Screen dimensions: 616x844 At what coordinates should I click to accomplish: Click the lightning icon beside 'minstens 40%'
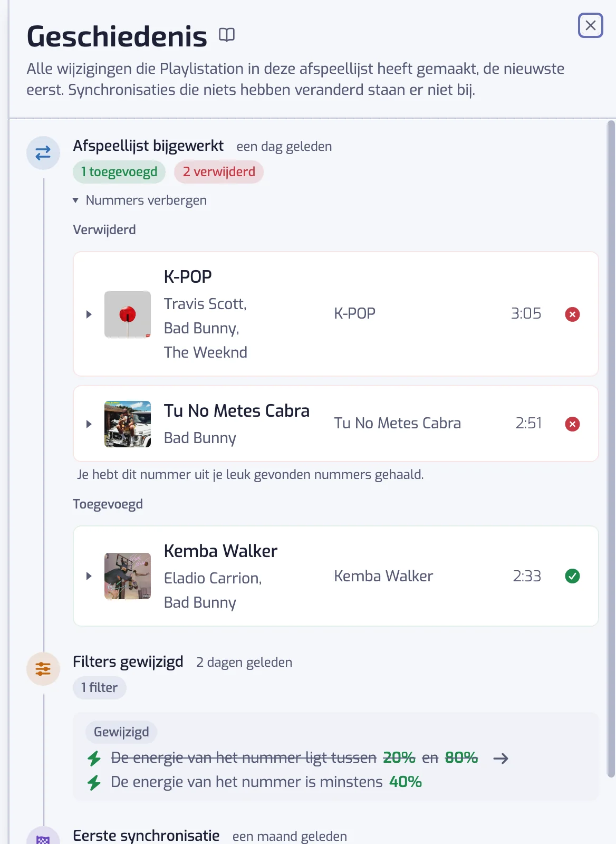(x=94, y=783)
